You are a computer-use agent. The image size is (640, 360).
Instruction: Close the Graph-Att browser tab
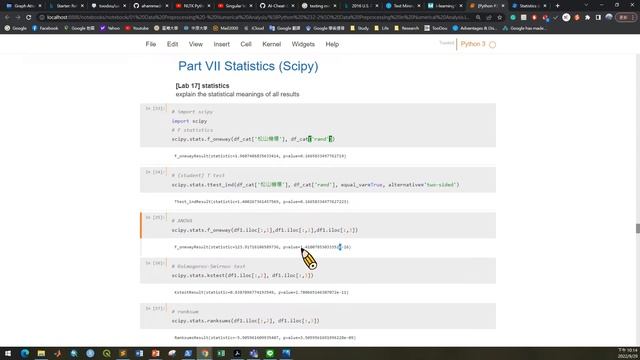(40, 6)
